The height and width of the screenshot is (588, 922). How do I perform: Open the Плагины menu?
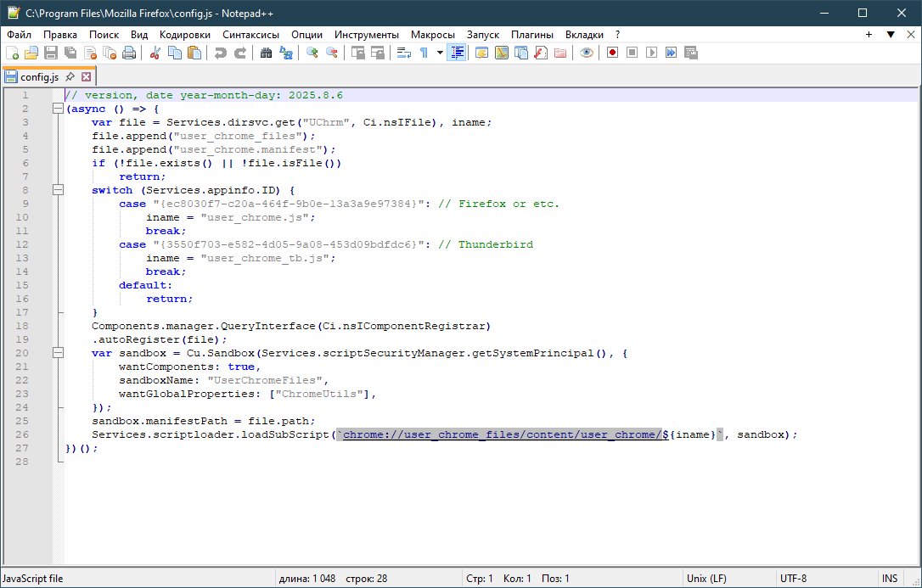532,35
